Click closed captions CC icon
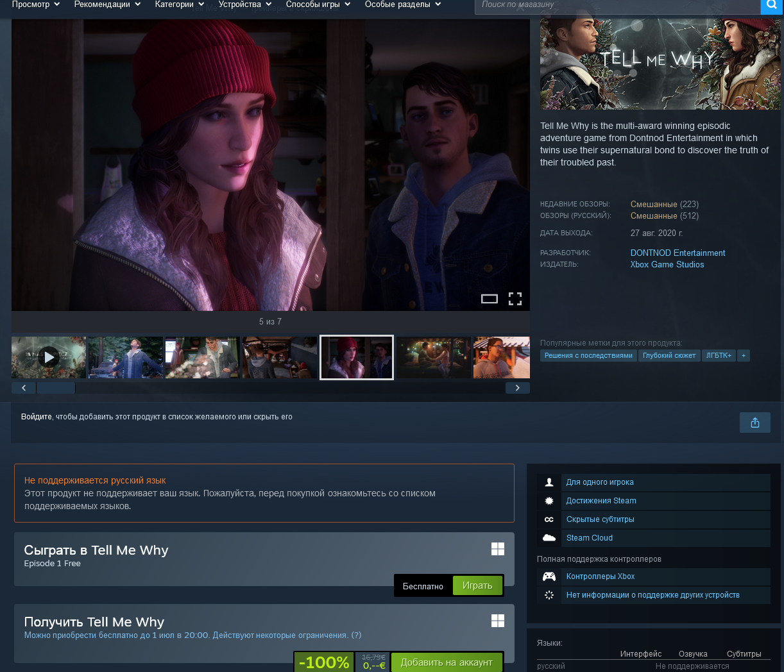The height and width of the screenshot is (672, 784). point(549,519)
